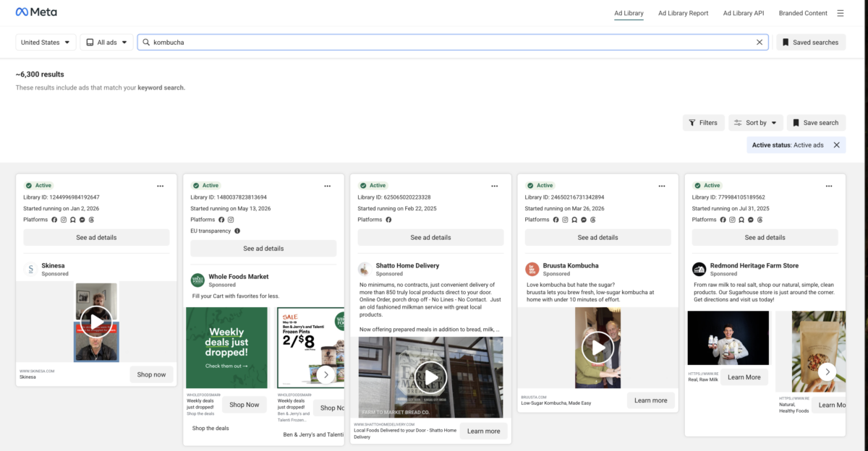868x451 pixels.
Task: Play the Bruusta Kombucha video
Action: (597, 348)
